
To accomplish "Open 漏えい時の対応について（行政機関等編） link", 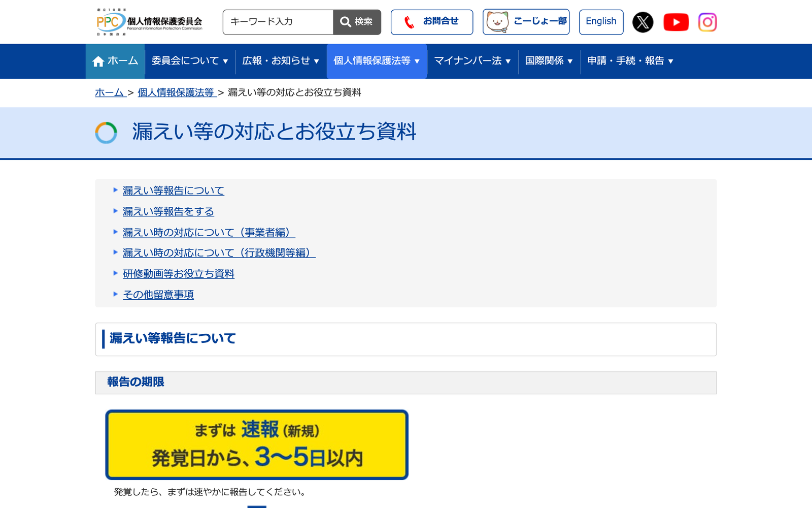I will (x=219, y=252).
